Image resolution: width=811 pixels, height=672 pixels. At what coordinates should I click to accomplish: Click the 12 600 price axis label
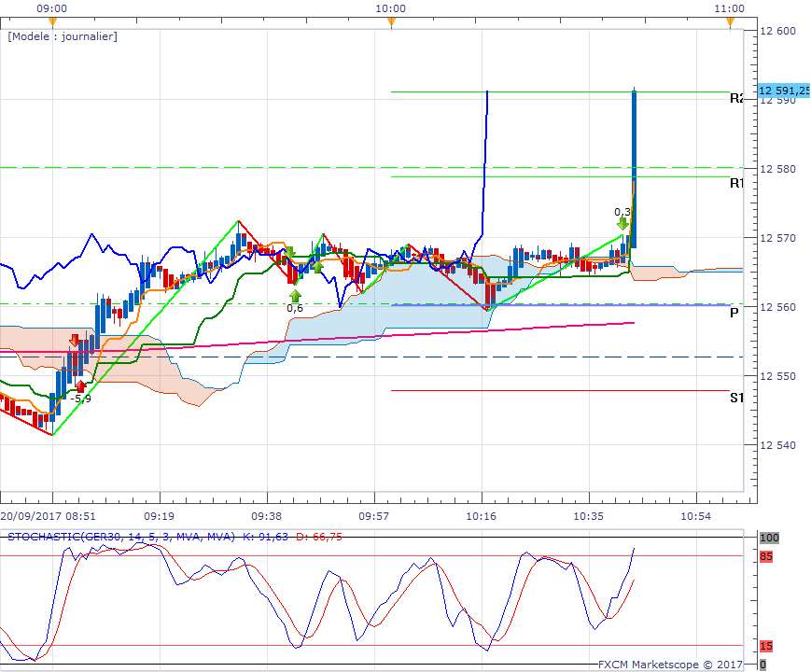click(778, 31)
